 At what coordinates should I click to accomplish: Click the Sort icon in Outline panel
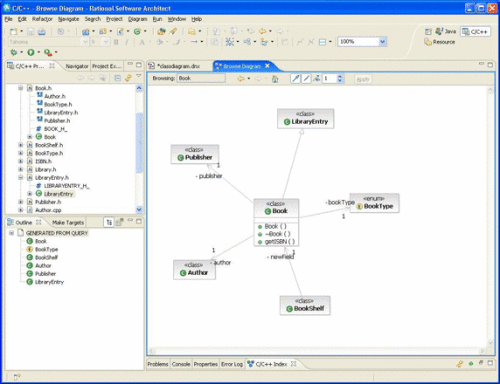[109, 222]
